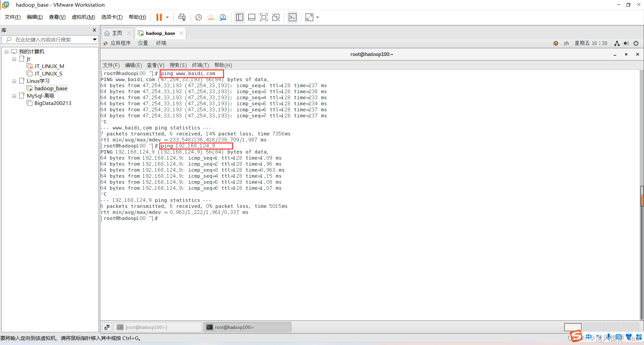Open the guest 终端 panel menu
The image size is (644, 345).
click(161, 43)
